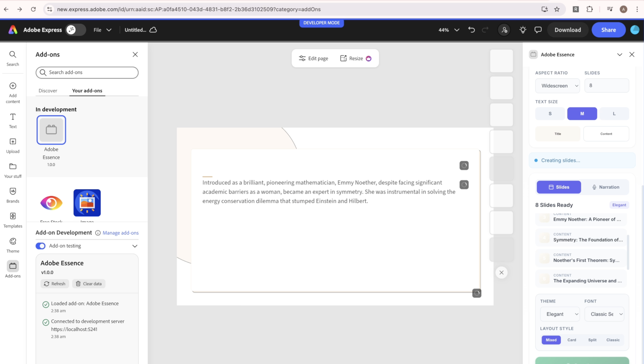Select the L text size option

point(614,114)
